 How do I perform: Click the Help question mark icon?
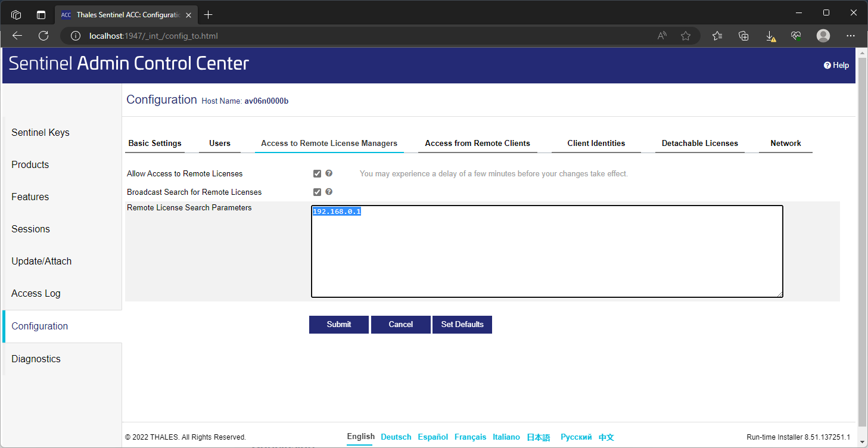pyautogui.click(x=827, y=66)
